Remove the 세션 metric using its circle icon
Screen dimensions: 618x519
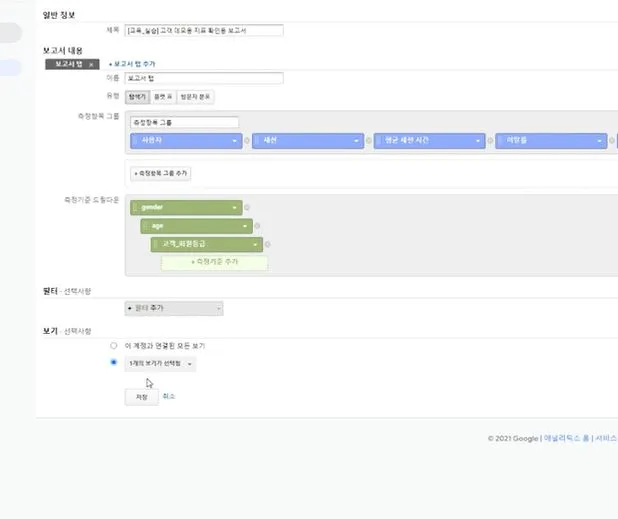point(369,140)
